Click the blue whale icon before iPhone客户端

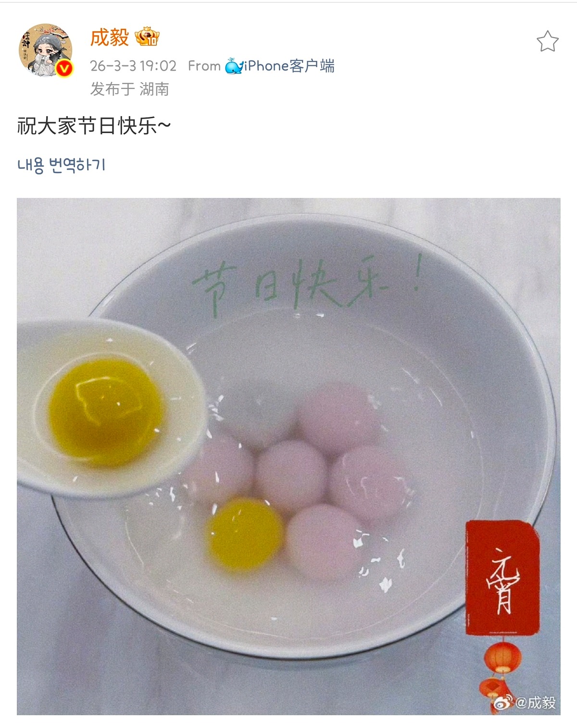pyautogui.click(x=234, y=66)
